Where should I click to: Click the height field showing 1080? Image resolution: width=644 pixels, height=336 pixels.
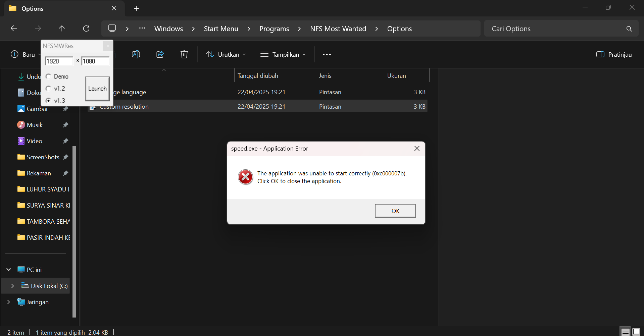(x=95, y=61)
